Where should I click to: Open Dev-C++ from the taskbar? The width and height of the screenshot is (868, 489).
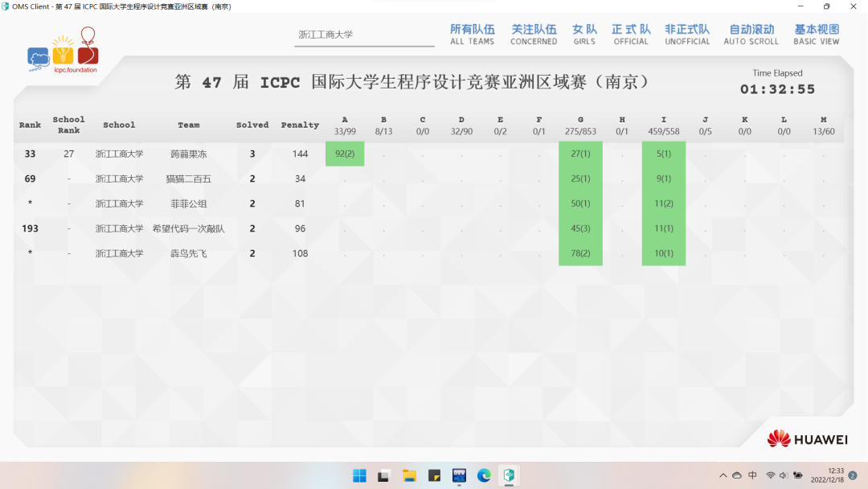tap(460, 475)
